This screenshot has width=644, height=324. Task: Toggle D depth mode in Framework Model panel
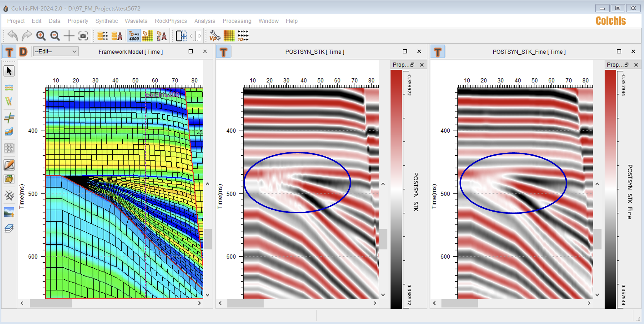pyautogui.click(x=23, y=52)
